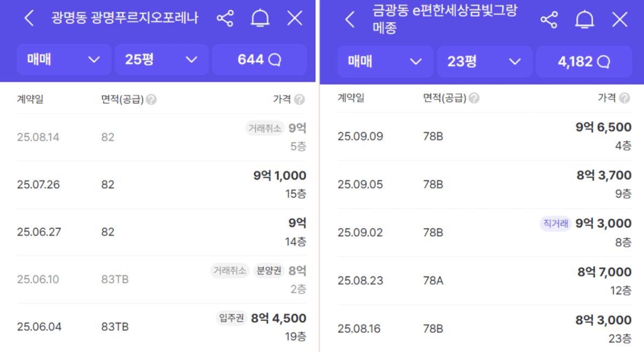644x352 pixels.
Task: Click the help icon next to left 가격
Action: (300, 100)
